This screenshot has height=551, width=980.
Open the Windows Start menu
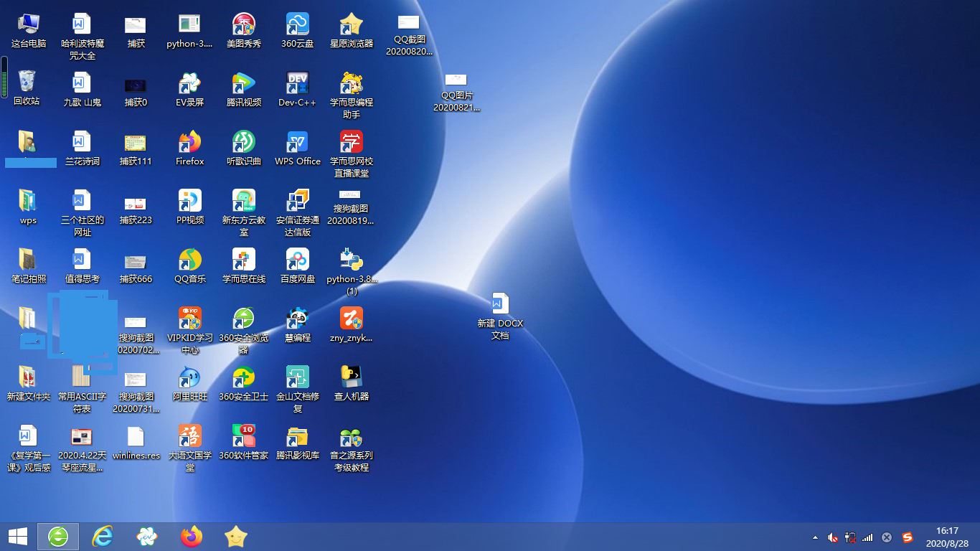click(x=18, y=536)
